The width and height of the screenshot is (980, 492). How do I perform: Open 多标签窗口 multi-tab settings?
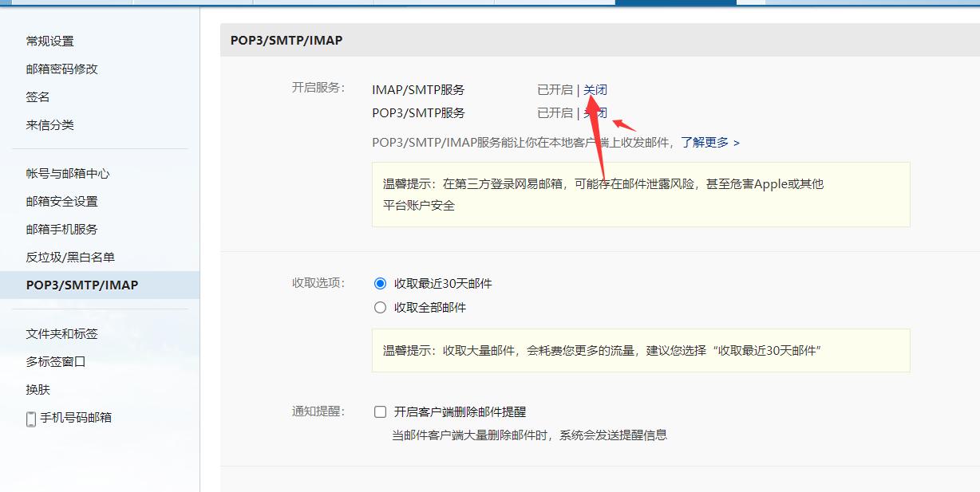[x=54, y=361]
